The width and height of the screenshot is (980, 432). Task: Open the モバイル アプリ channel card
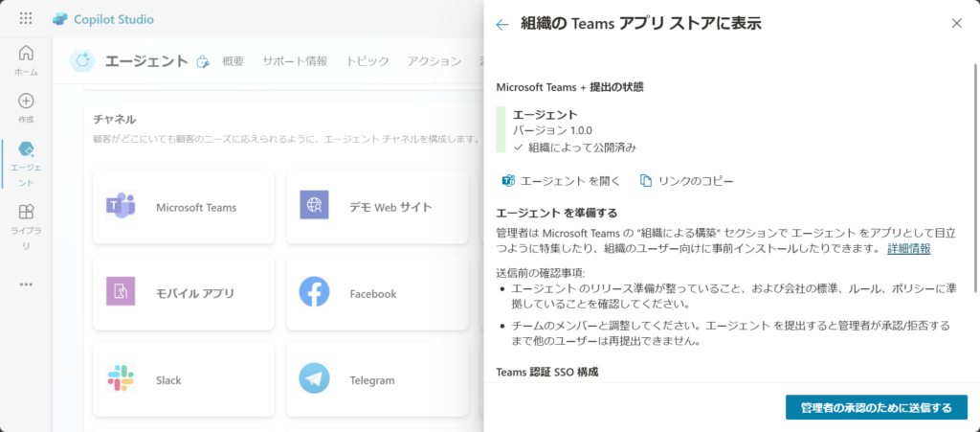[x=183, y=293]
